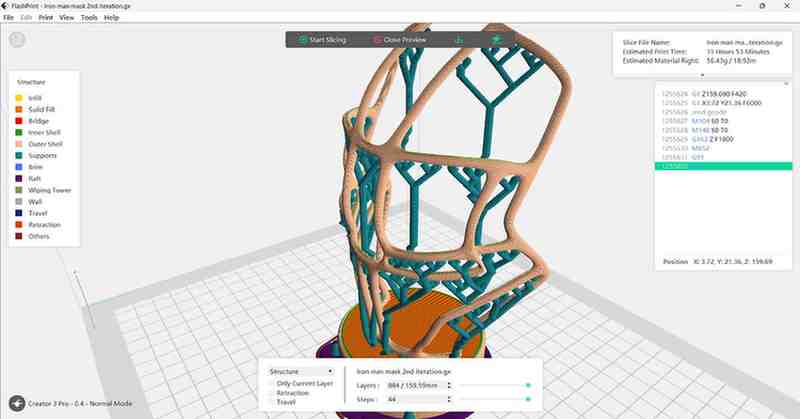This screenshot has height=419, width=800.
Task: Click the Close Preview button
Action: tap(399, 40)
